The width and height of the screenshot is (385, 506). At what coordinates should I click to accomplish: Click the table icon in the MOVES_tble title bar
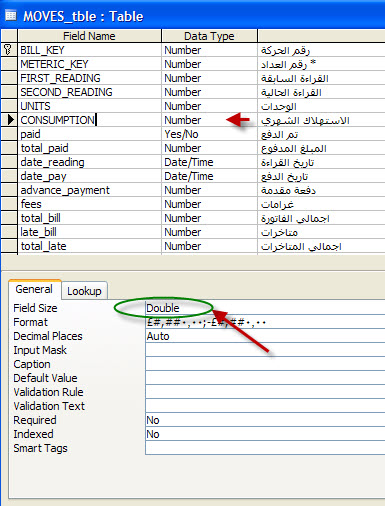pos(11,15)
